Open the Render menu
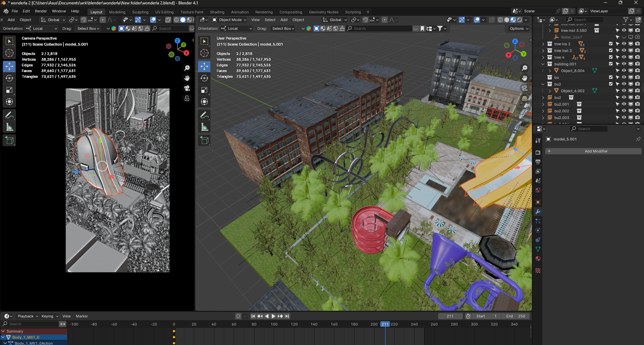 pos(41,11)
